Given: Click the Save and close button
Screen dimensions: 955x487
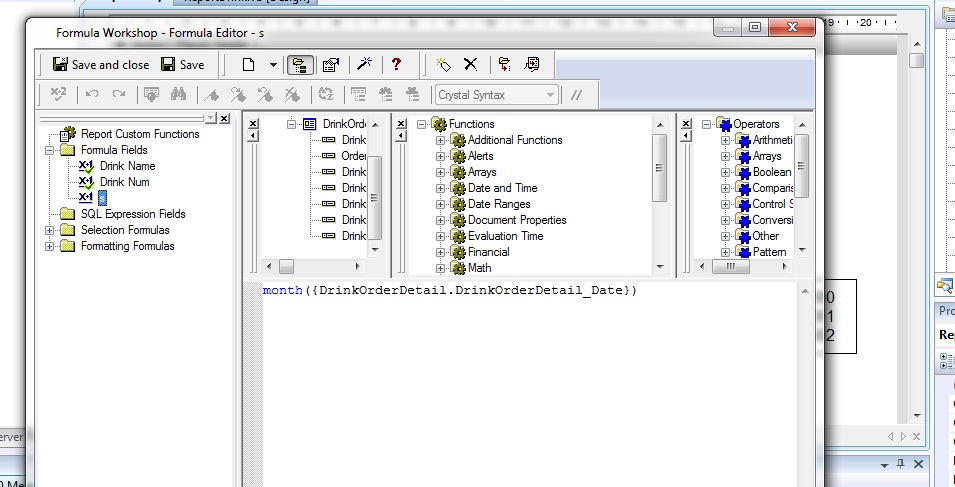Looking at the screenshot, I should tap(101, 65).
